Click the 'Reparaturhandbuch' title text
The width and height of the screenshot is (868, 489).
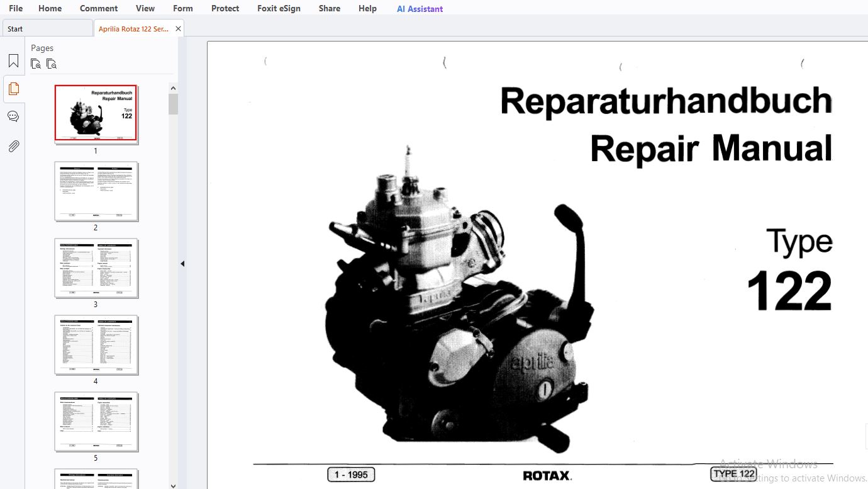666,101
